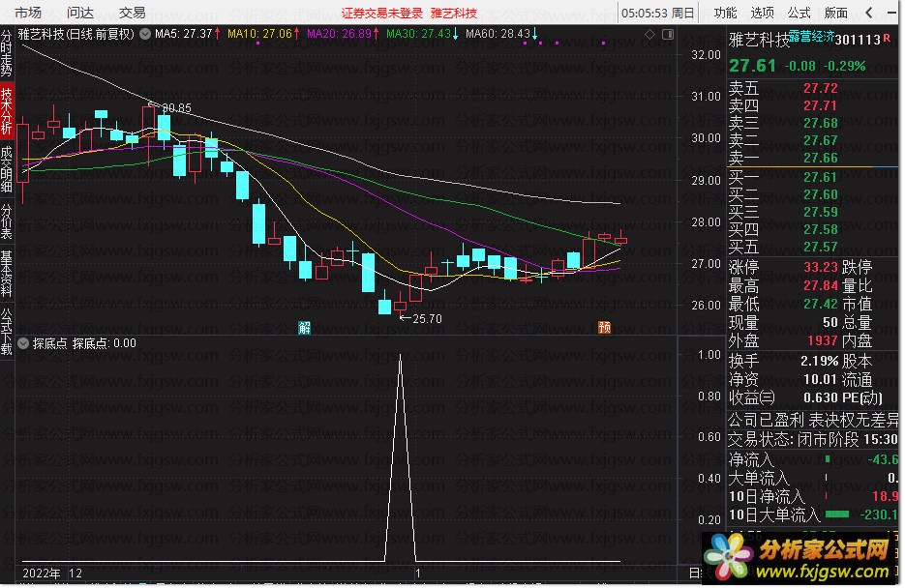Screen dimensions: 905x588
Task: Click the 买二 price 27.60
Action: coord(820,194)
